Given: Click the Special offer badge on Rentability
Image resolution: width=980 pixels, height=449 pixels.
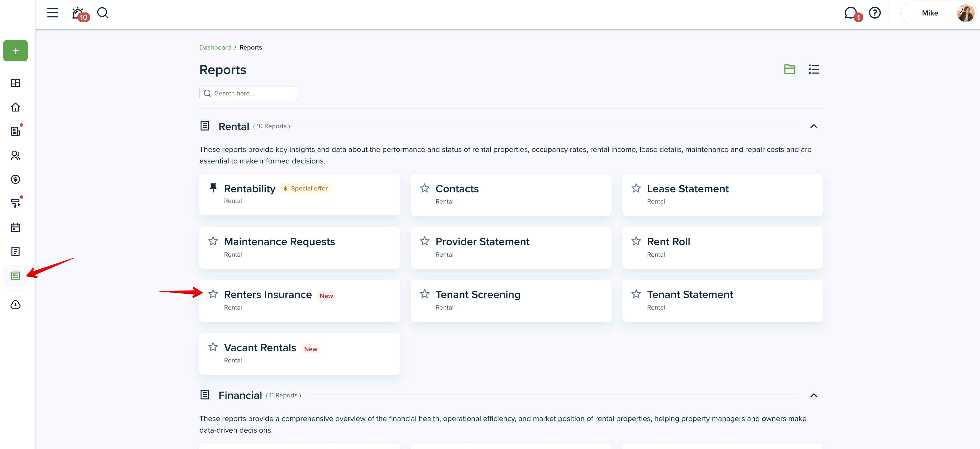Looking at the screenshot, I should (x=305, y=189).
